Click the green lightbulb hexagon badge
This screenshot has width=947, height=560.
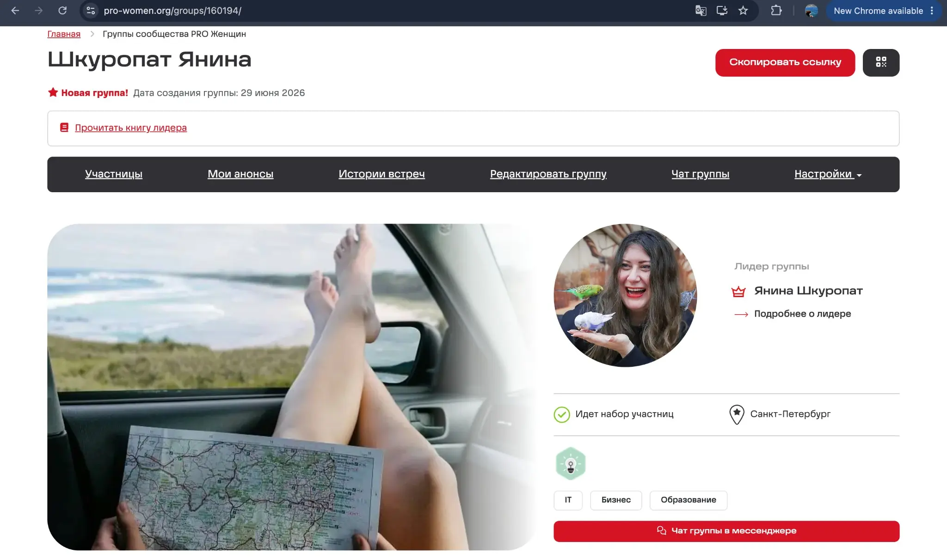point(571,463)
